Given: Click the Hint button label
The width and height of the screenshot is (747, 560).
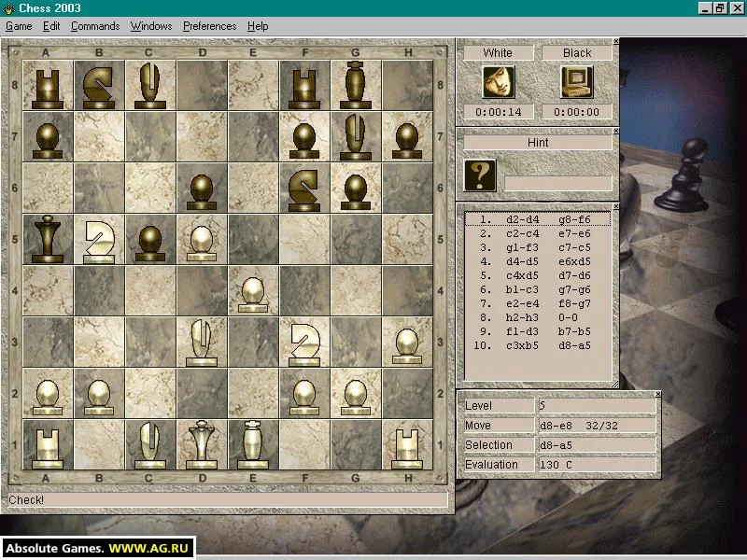Looking at the screenshot, I should tap(538, 143).
